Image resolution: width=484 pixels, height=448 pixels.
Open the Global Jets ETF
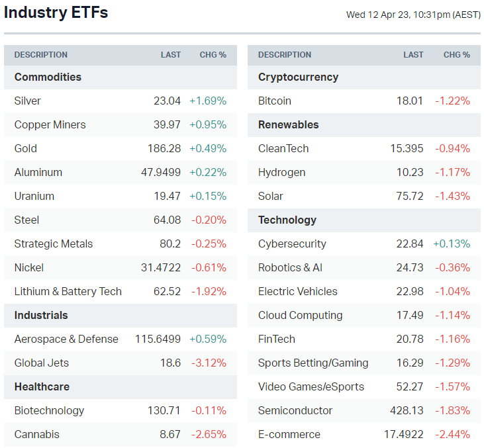[41, 363]
